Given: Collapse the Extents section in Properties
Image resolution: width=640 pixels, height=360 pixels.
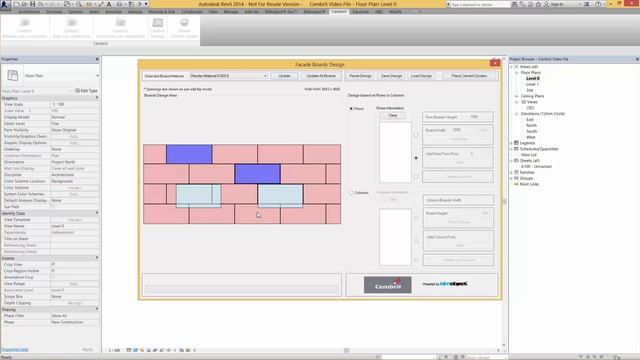Looking at the screenshot, I should 97,258.
